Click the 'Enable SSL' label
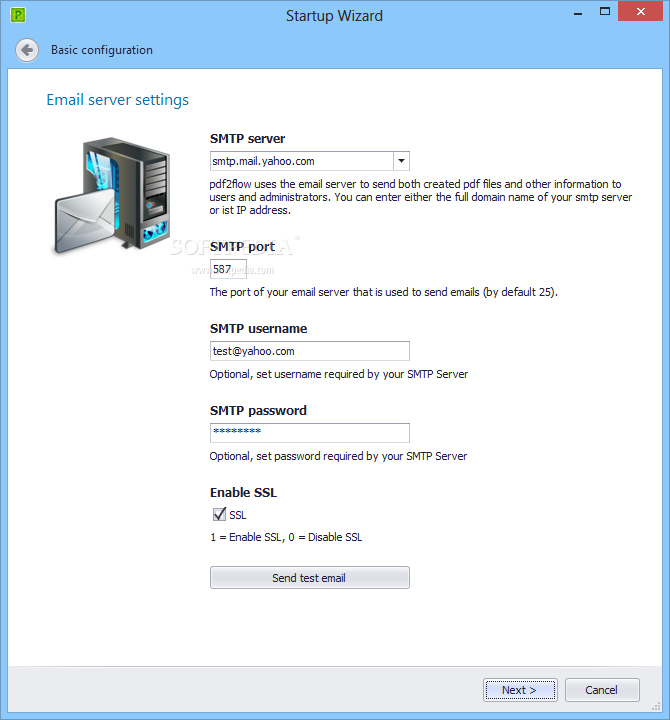 click(243, 493)
